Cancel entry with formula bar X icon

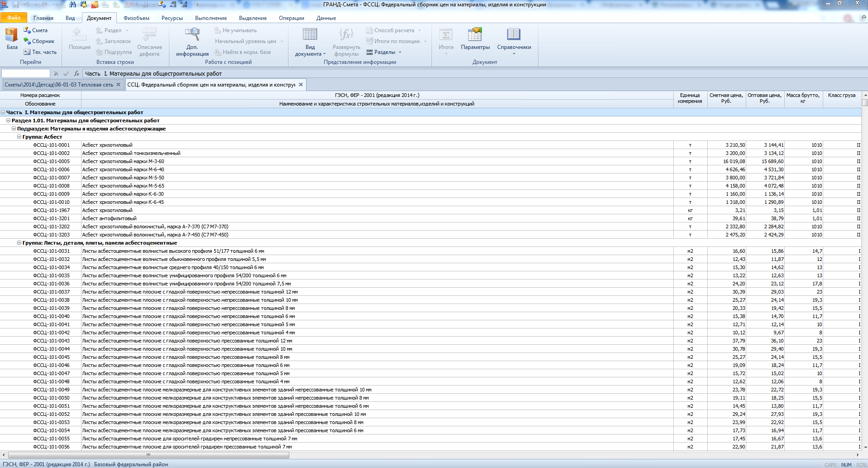(x=56, y=73)
